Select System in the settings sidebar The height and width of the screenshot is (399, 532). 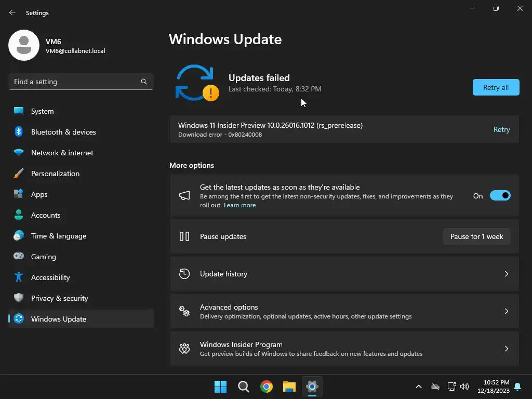pyautogui.click(x=81, y=111)
